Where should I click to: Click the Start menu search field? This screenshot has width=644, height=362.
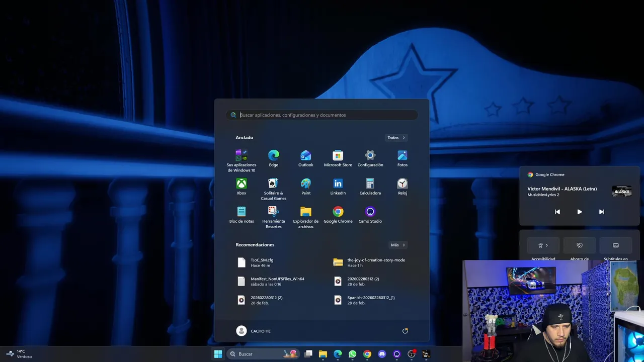[322, 115]
